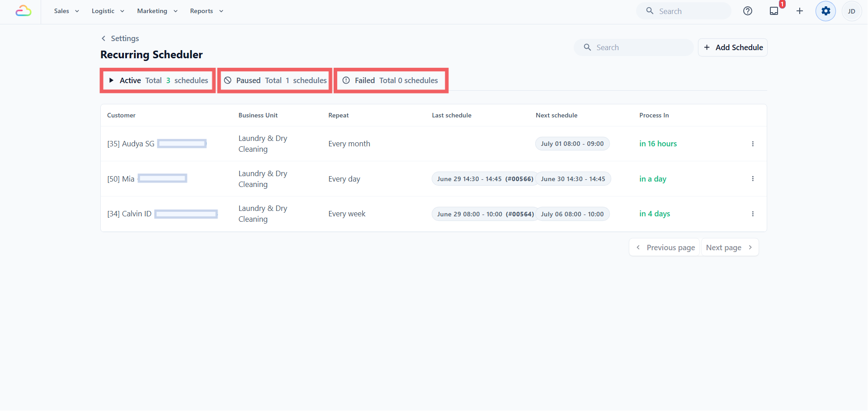This screenshot has width=868, height=411.
Task: Switch to the Active schedules tab
Action: 158,80
